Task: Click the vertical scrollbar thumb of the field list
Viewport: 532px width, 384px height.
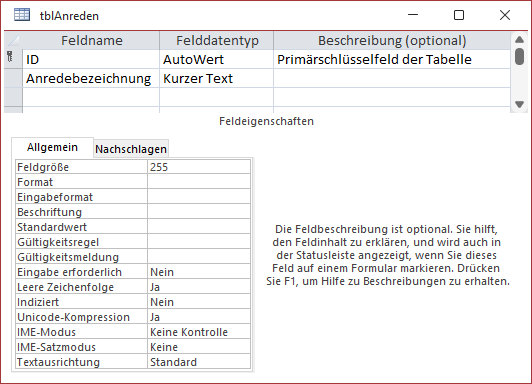Action: [x=519, y=56]
